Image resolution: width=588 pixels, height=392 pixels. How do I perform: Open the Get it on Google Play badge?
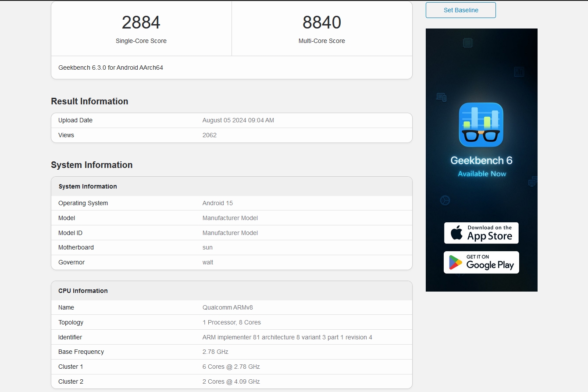(x=481, y=262)
